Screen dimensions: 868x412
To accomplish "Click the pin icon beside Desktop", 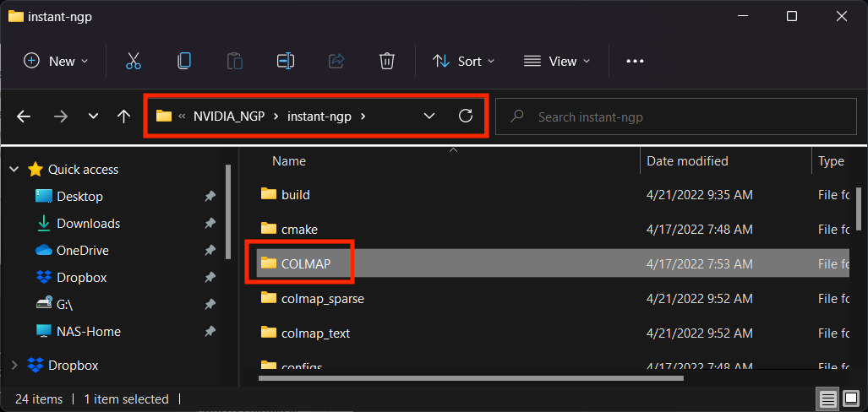I will (210, 197).
